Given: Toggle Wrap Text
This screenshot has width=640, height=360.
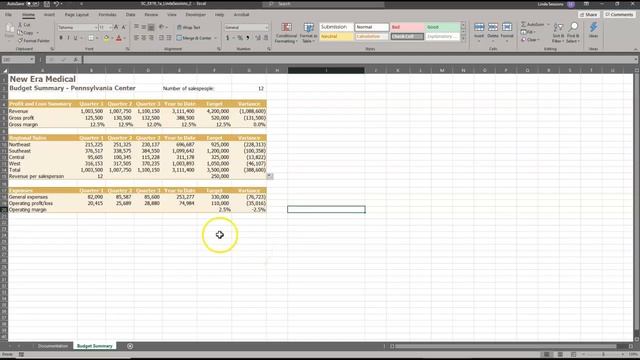Looking at the screenshot, I should point(188,27).
